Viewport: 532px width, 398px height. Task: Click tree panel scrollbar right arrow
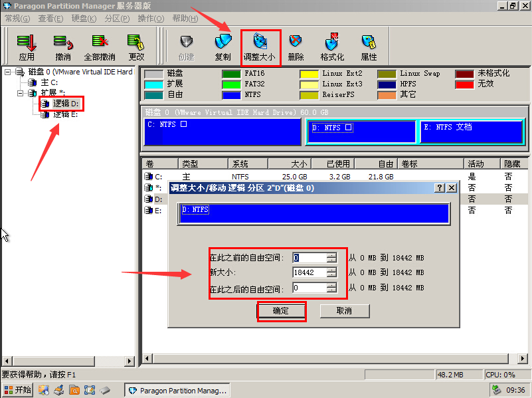130,361
